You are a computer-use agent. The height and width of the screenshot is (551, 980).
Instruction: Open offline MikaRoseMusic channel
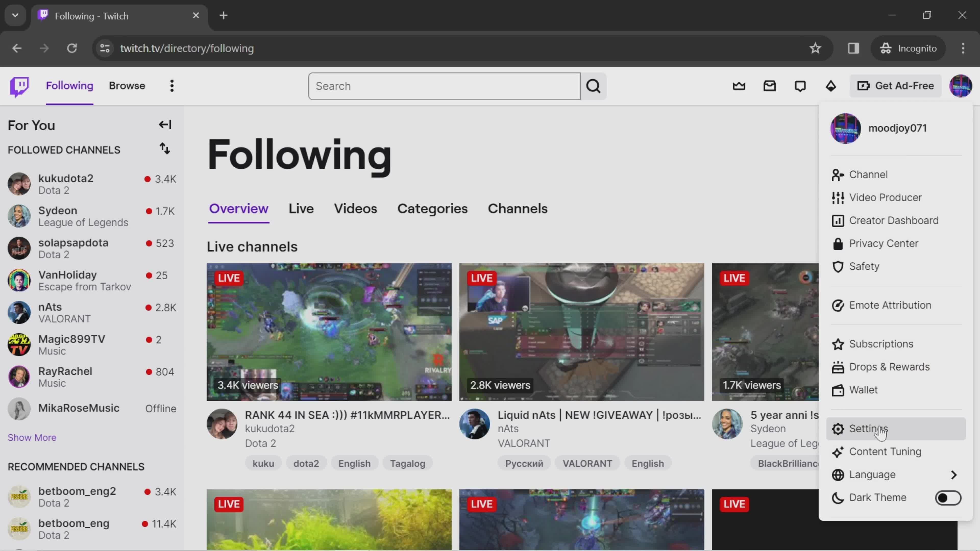[x=92, y=409]
